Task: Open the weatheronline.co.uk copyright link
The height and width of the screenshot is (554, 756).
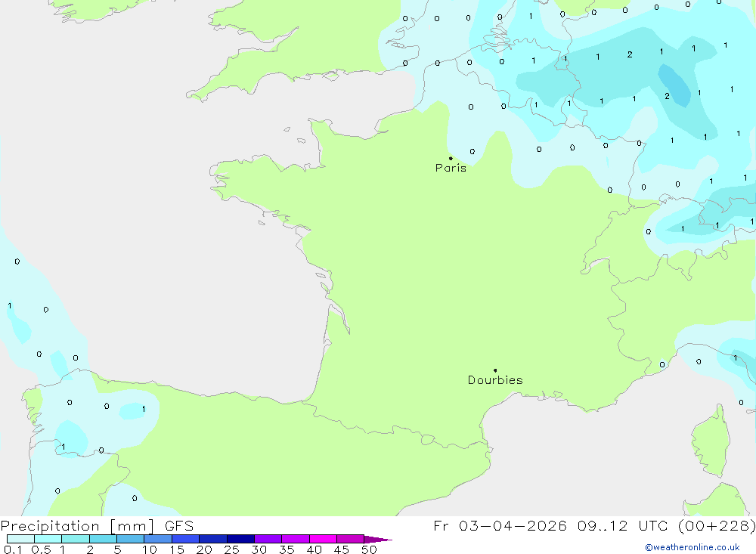Action: click(692, 547)
